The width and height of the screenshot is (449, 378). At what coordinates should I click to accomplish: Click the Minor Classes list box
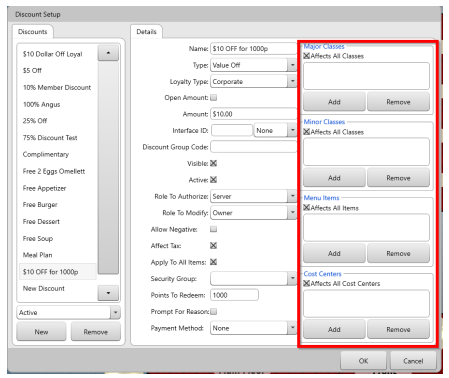[366, 152]
